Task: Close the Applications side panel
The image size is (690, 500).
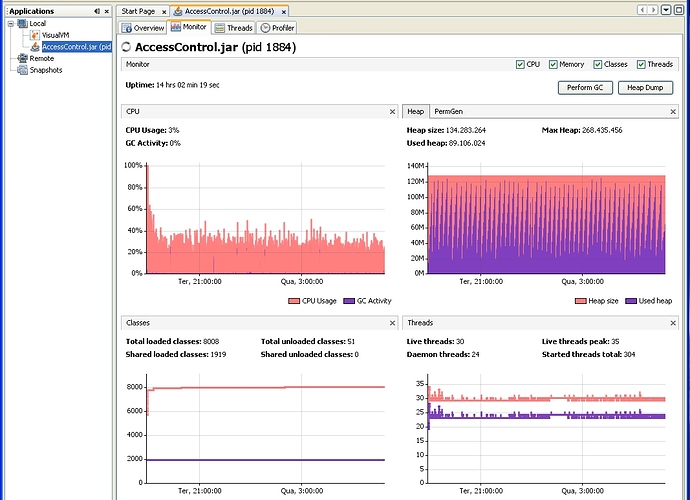Action: (106, 11)
